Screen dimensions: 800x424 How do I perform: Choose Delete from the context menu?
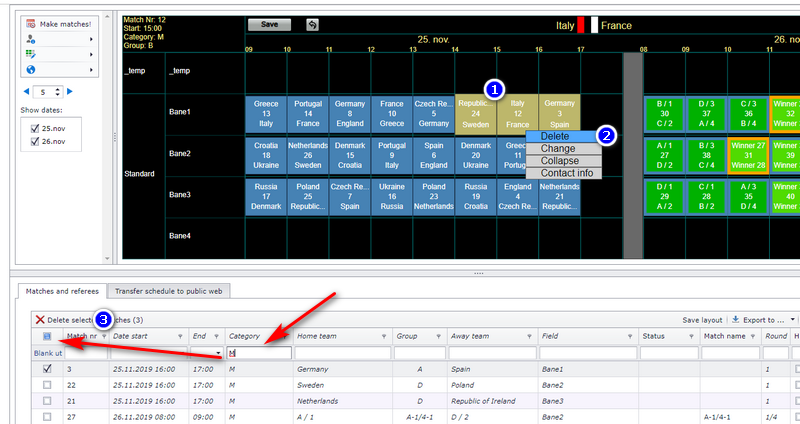tap(563, 136)
